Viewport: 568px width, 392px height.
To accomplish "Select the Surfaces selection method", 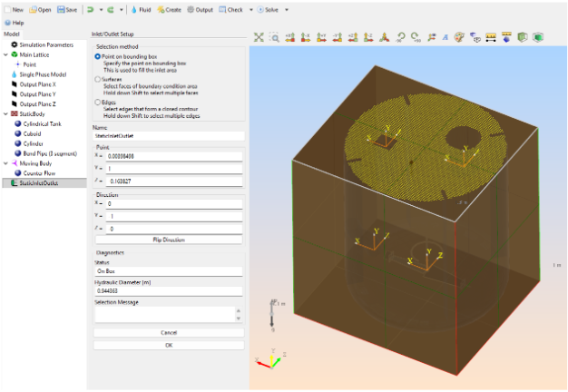I will coord(98,79).
